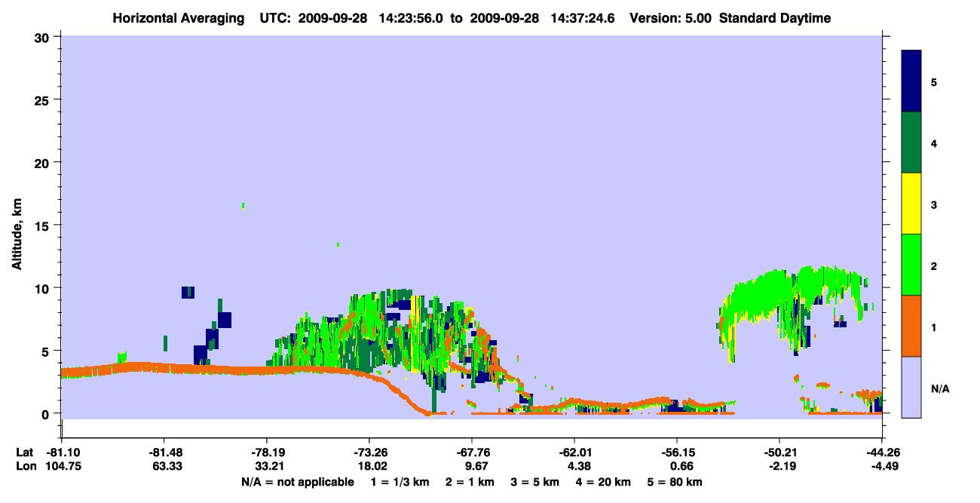The height and width of the screenshot is (503, 980).
Task: Click the dark green colorbar segment labeled 4
Action: tap(911, 143)
